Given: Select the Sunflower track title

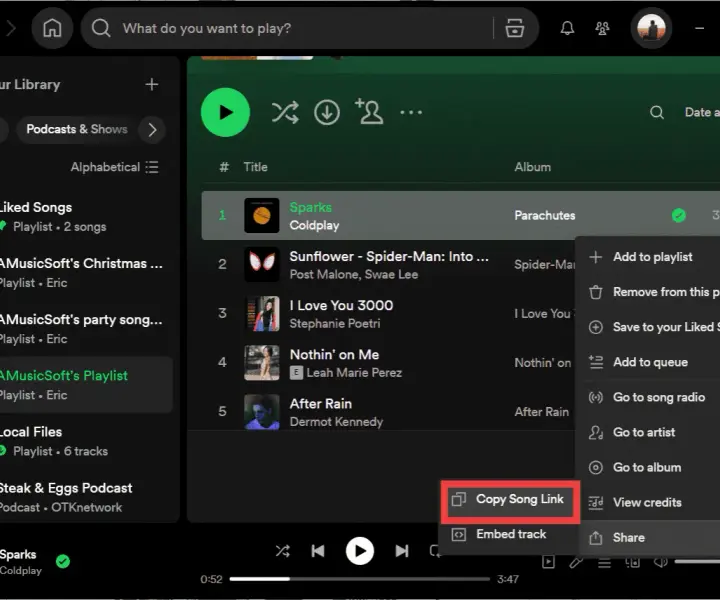Looking at the screenshot, I should (x=389, y=256).
